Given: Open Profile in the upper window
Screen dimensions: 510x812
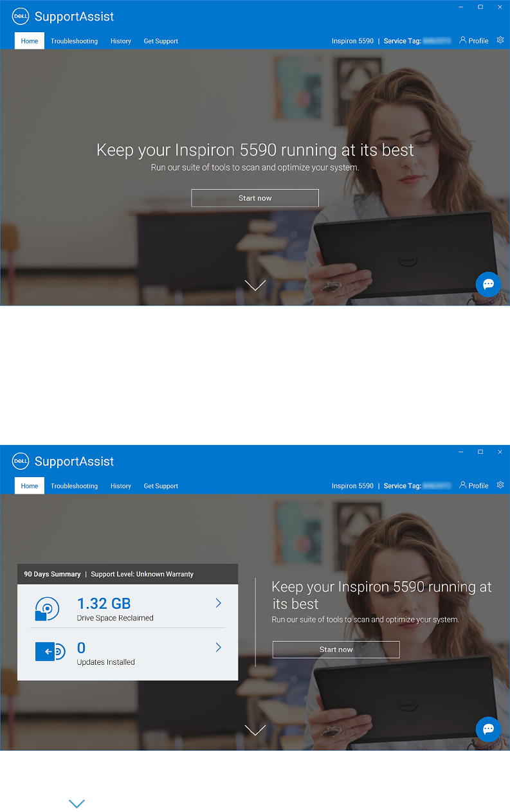Looking at the screenshot, I should click(x=474, y=41).
